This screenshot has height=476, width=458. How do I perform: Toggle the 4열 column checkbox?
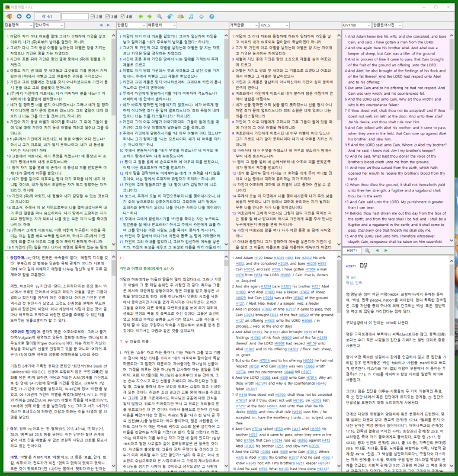coord(126,17)
